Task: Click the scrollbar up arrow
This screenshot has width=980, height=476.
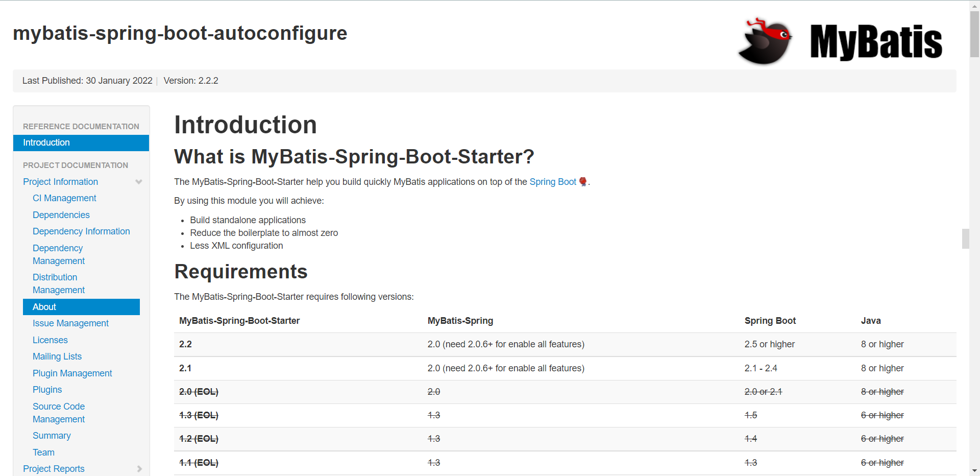Action: [974, 5]
